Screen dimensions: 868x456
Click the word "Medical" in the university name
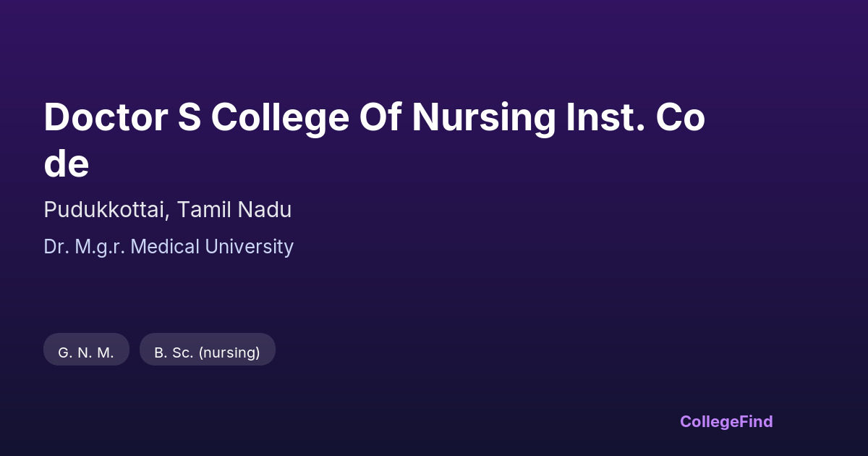[x=166, y=247]
